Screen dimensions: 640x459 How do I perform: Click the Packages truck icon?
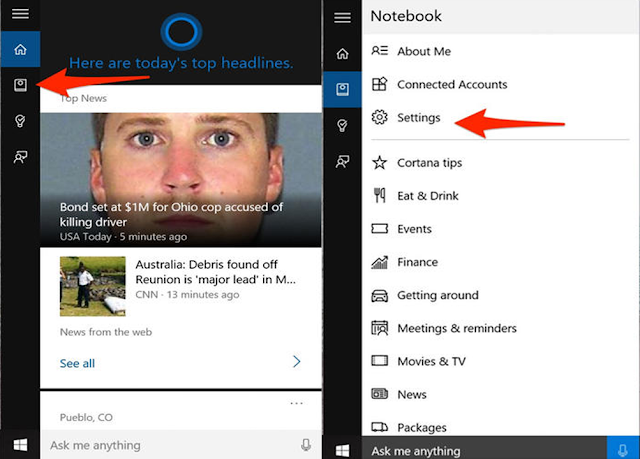click(379, 427)
